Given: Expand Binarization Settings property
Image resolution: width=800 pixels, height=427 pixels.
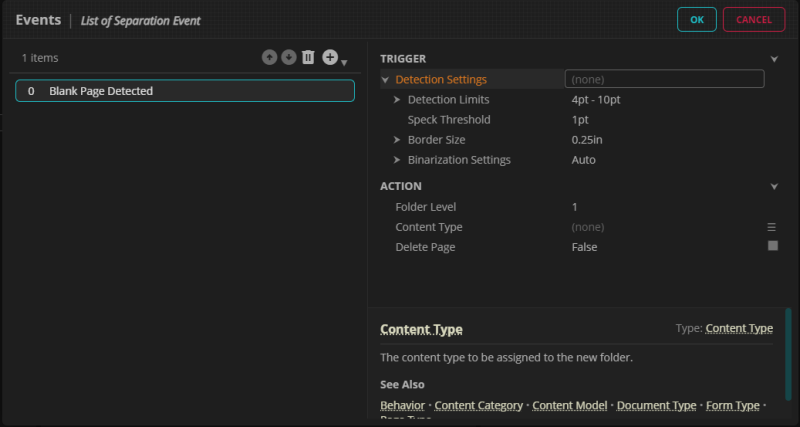Looking at the screenshot, I should 397,160.
